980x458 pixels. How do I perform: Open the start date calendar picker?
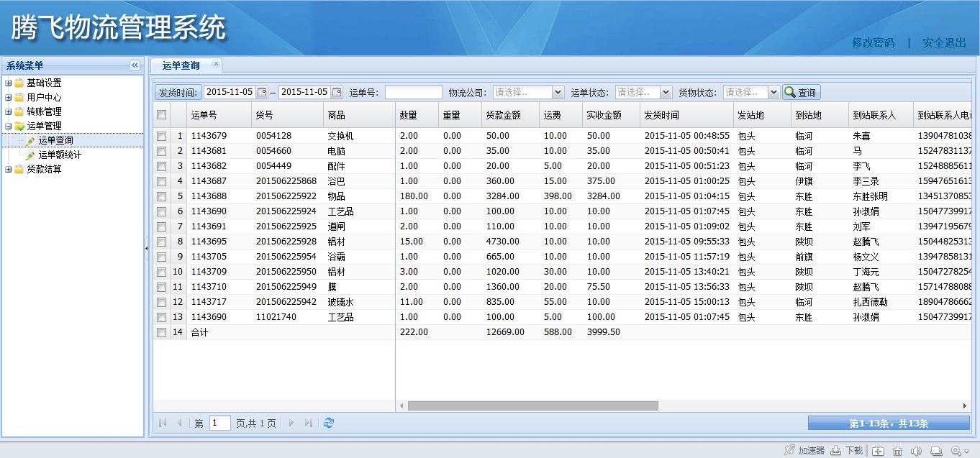(x=262, y=92)
